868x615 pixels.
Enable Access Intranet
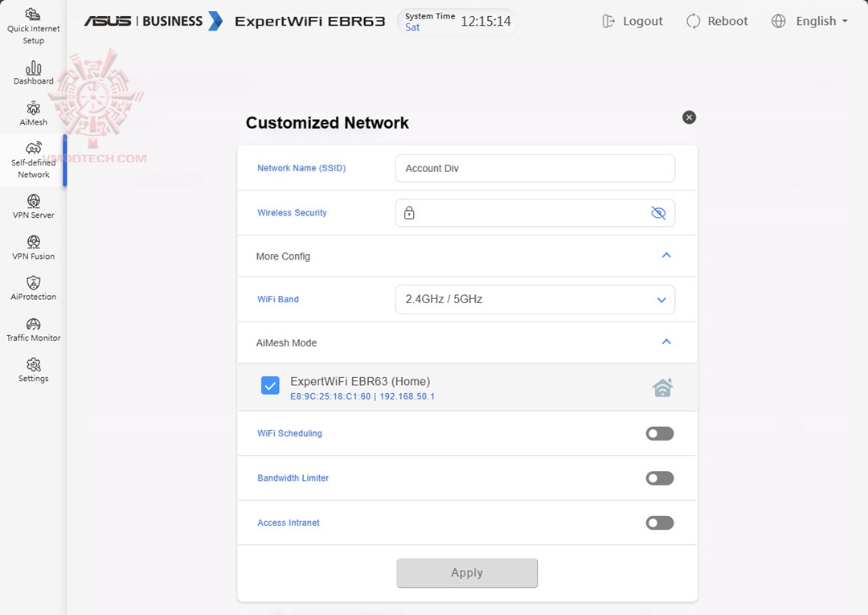coord(659,523)
